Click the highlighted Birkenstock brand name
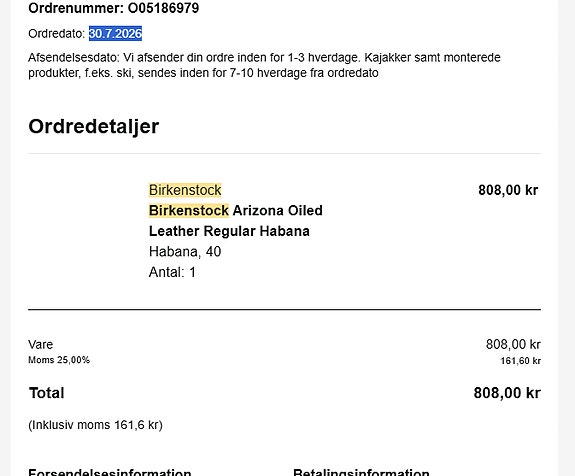The image size is (575, 476). tap(185, 190)
